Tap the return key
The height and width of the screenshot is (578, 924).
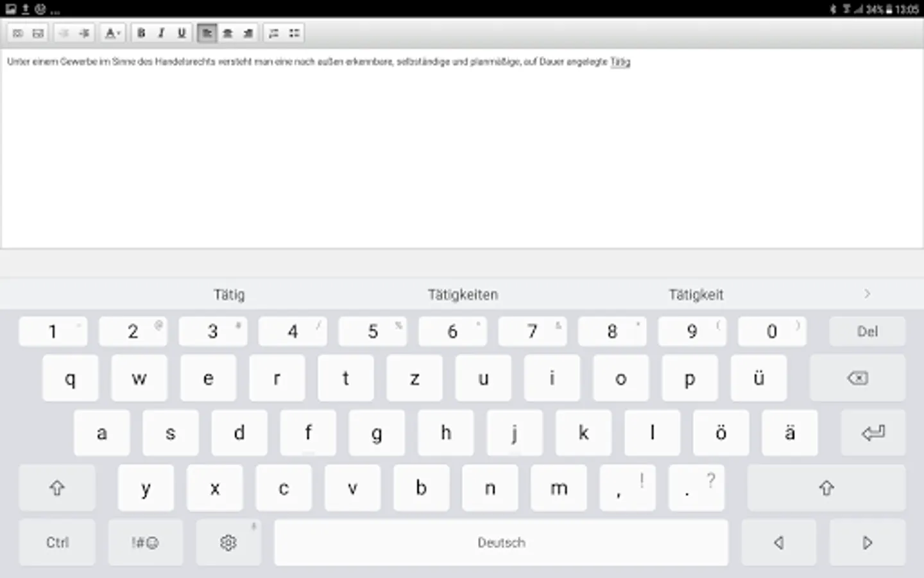click(x=873, y=433)
